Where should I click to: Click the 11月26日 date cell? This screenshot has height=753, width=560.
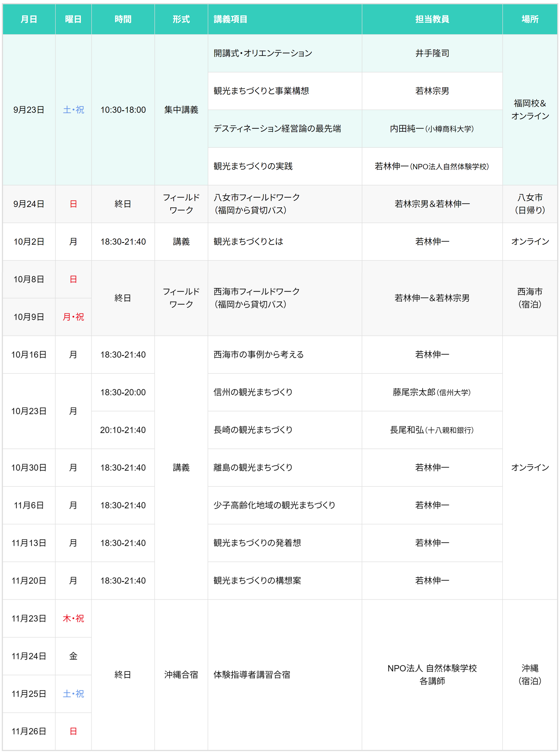click(x=29, y=731)
